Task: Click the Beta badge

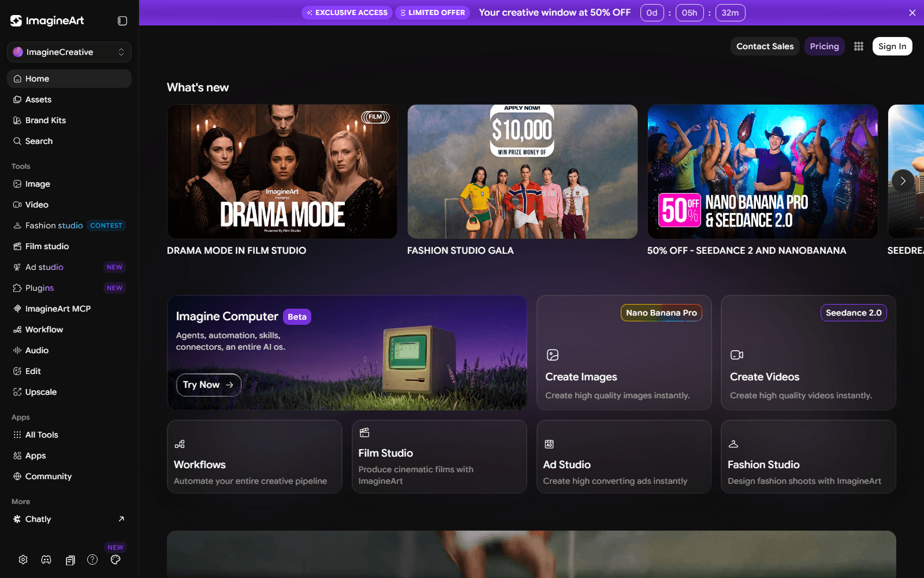Action: coord(297,317)
